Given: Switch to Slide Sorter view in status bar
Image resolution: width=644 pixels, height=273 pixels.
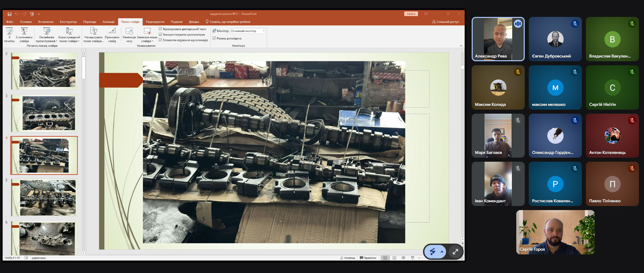Looking at the screenshot, I should (x=394, y=258).
